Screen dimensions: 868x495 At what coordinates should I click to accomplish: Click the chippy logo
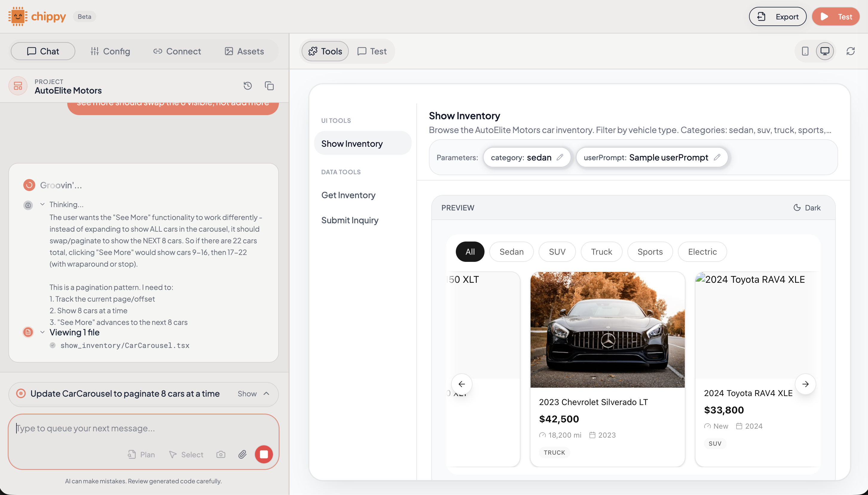37,16
